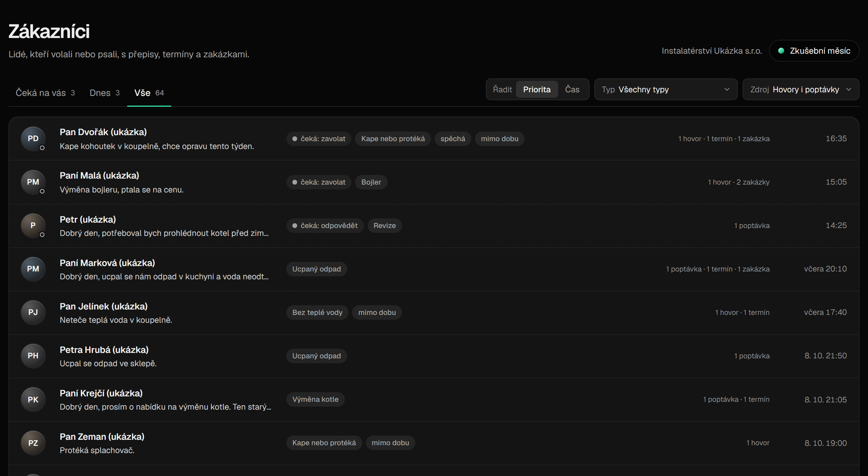Open Petr (ukázka) customer
The image size is (868, 476).
434,226
